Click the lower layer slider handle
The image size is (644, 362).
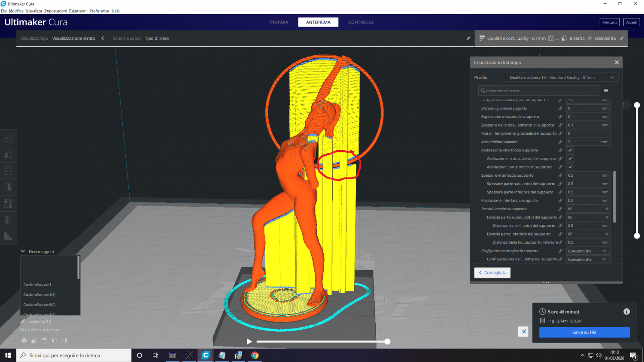(637, 235)
